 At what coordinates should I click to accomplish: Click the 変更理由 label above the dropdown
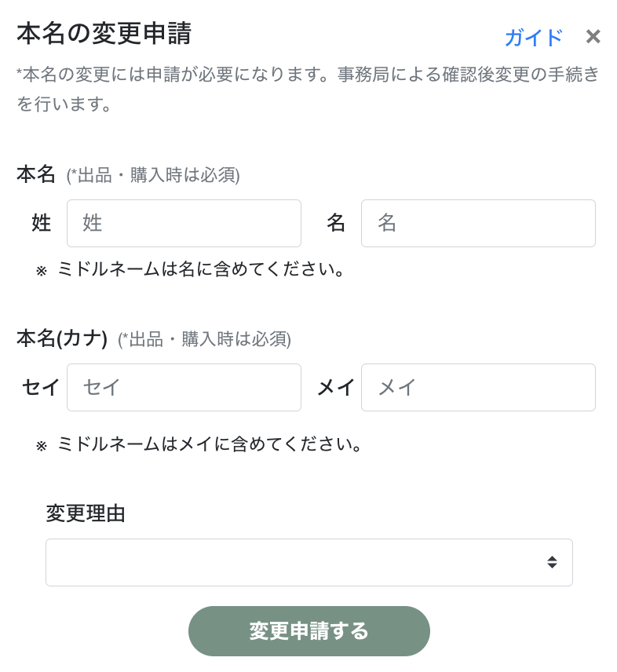coord(86,513)
